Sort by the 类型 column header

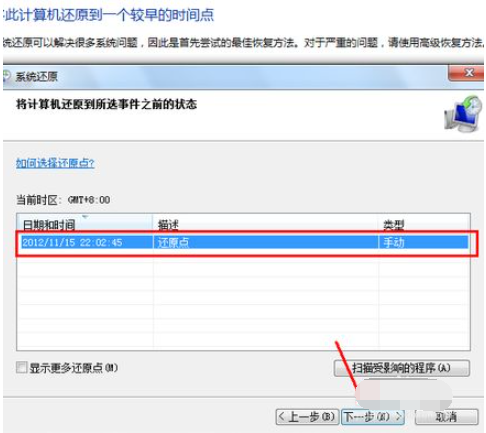click(424, 223)
